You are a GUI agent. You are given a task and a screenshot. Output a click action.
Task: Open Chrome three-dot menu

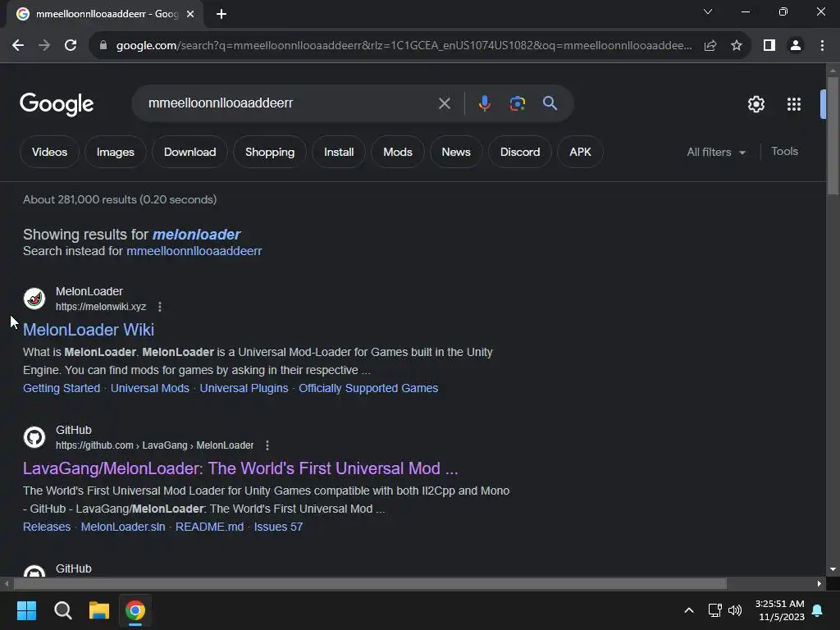822,46
